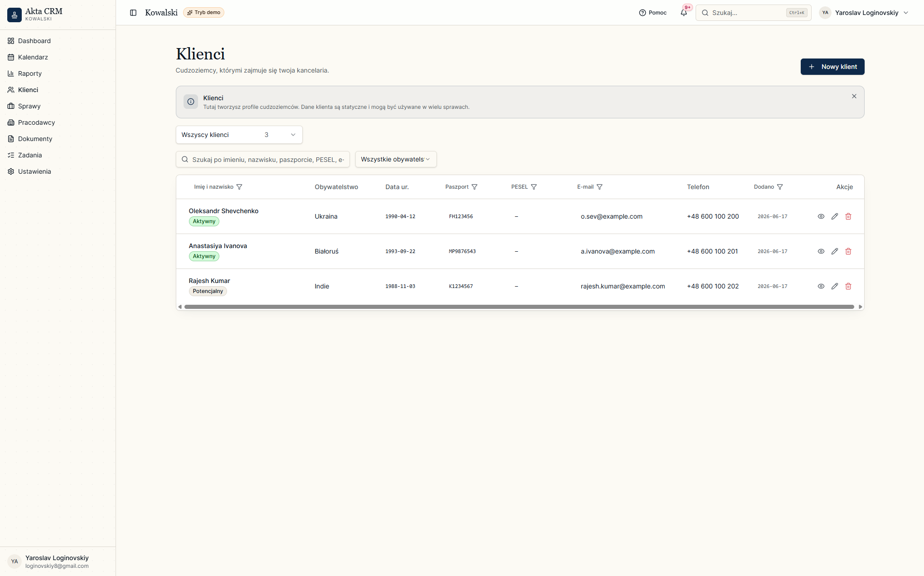Click the Indie citizenship cell
924x576 pixels.
click(322, 286)
